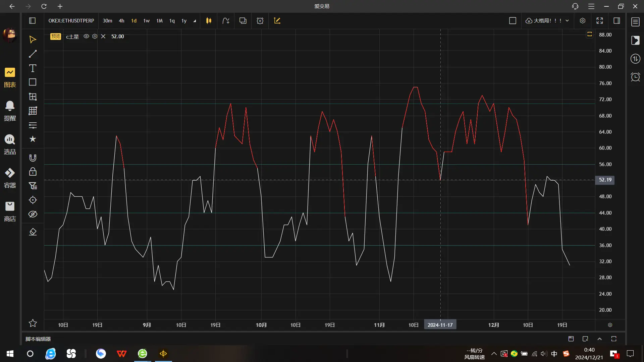This screenshot has height=362, width=644.
Task: Click the OKEX:ETHUSDTPERP symbol button
Action: pos(71,21)
